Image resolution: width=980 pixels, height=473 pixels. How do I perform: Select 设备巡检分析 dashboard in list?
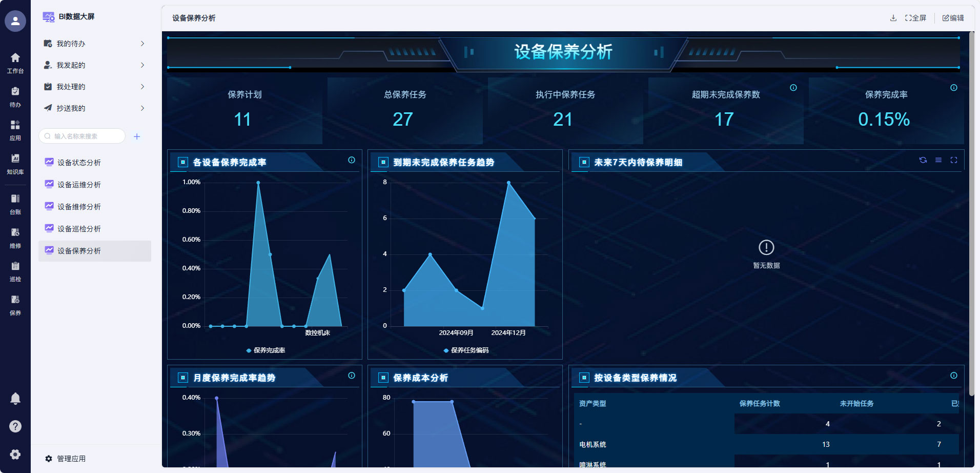click(79, 229)
